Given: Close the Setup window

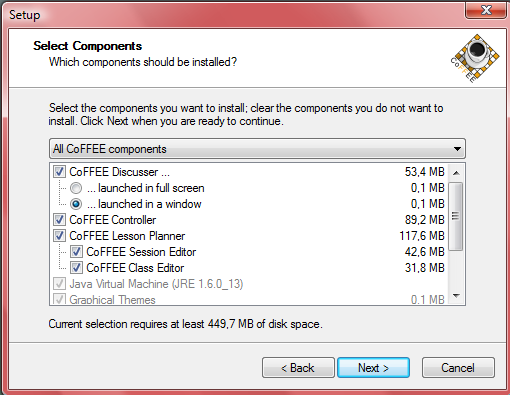Looking at the screenshot, I should point(486,10).
